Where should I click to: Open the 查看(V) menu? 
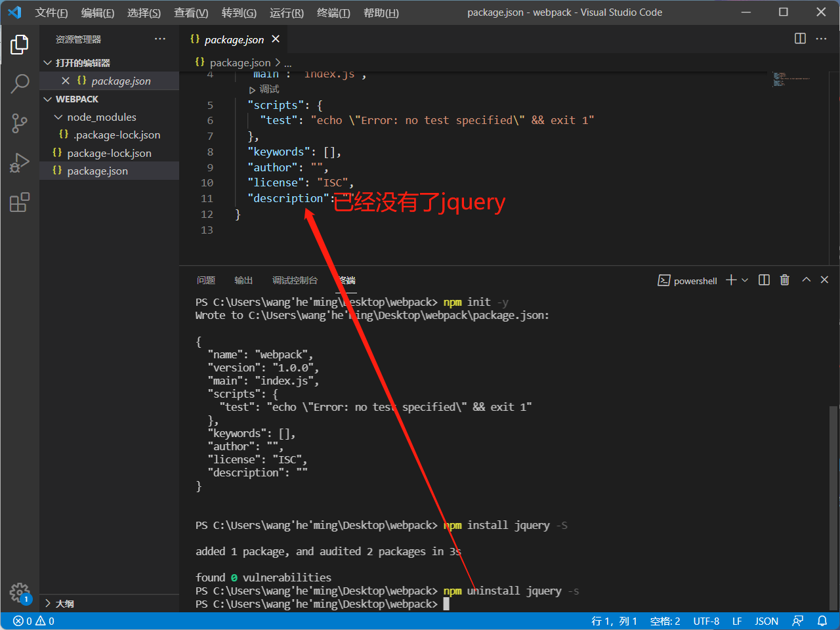(x=191, y=12)
